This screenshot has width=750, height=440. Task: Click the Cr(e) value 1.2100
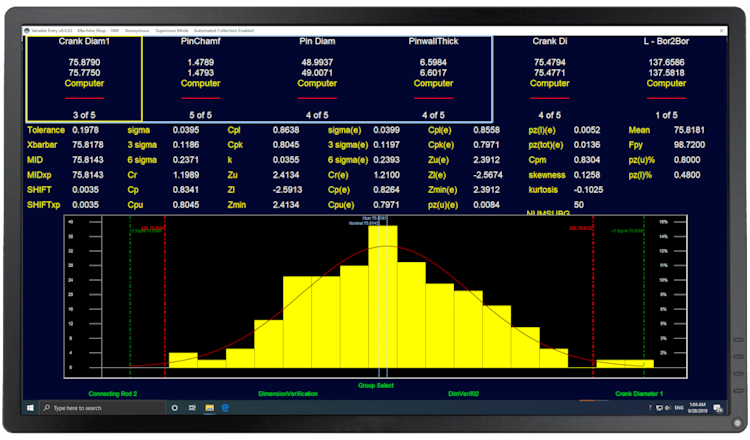coord(386,175)
